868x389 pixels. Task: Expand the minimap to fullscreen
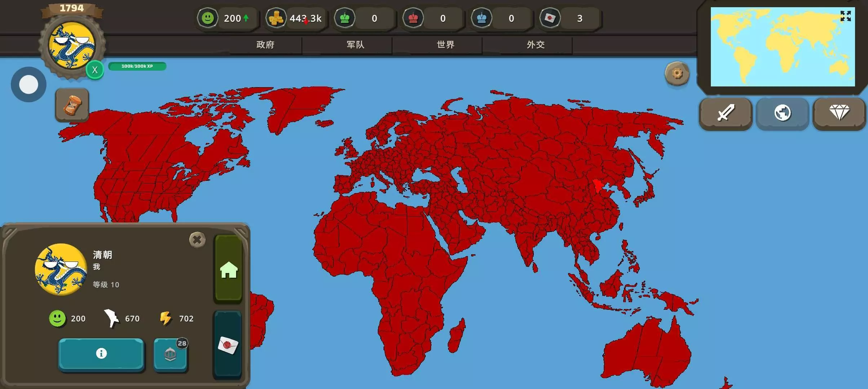click(845, 16)
